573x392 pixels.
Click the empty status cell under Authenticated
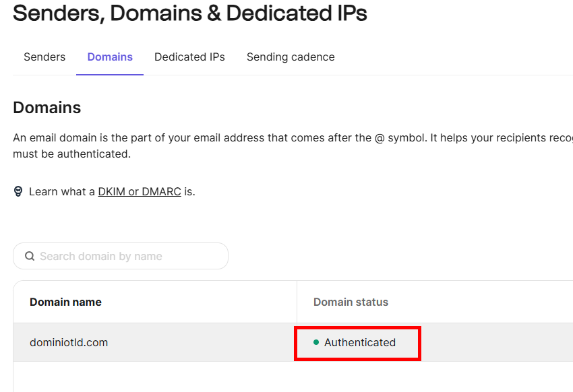[431, 377]
